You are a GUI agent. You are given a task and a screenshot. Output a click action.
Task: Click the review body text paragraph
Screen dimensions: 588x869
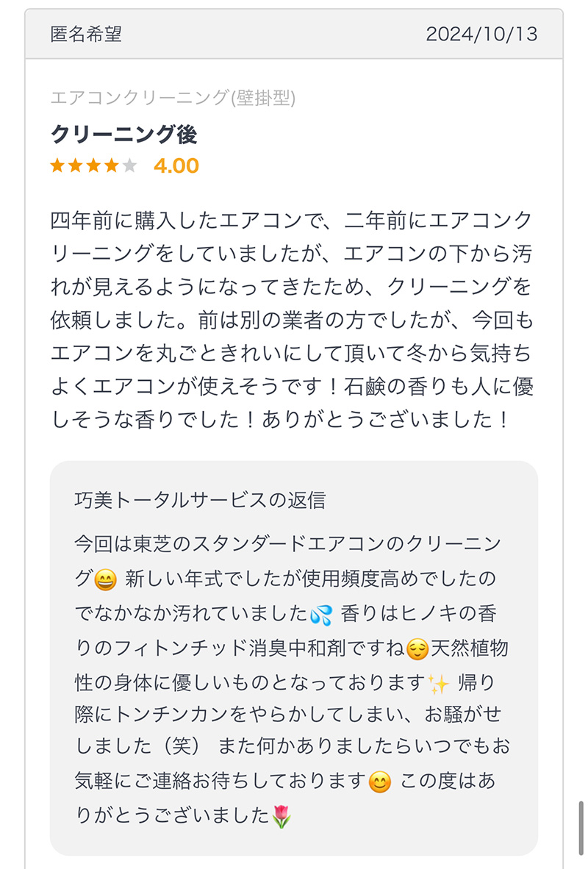coord(292,320)
